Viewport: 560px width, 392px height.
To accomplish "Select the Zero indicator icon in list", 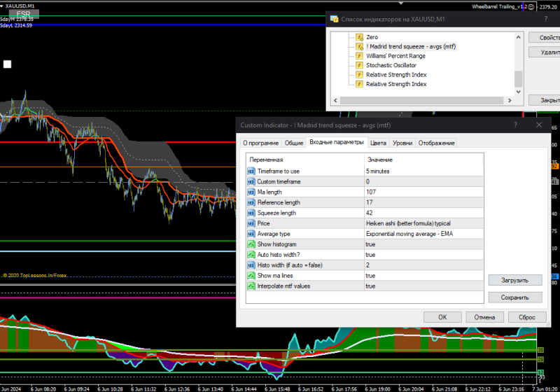I will coord(359,36).
